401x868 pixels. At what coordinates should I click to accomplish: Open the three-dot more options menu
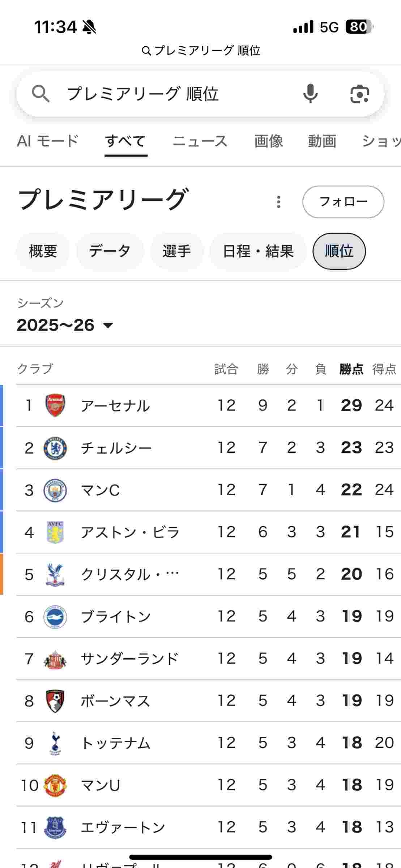click(x=278, y=202)
